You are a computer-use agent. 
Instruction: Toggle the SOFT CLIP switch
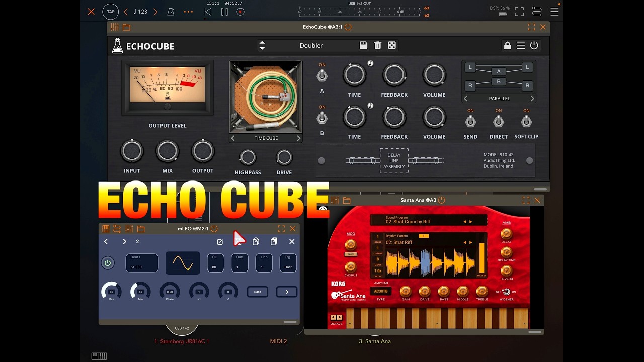click(526, 121)
